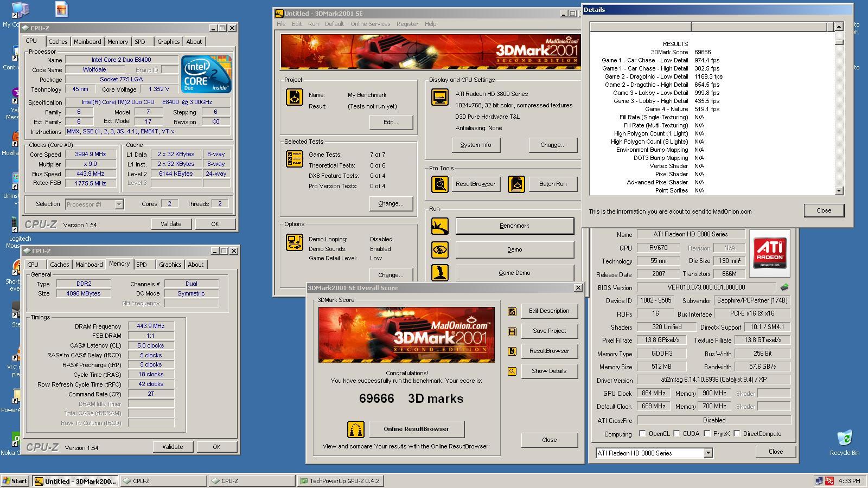This screenshot has width=868, height=488.
Task: Switch to TechPowerUp GPU-Z taskbar item
Action: (341, 480)
